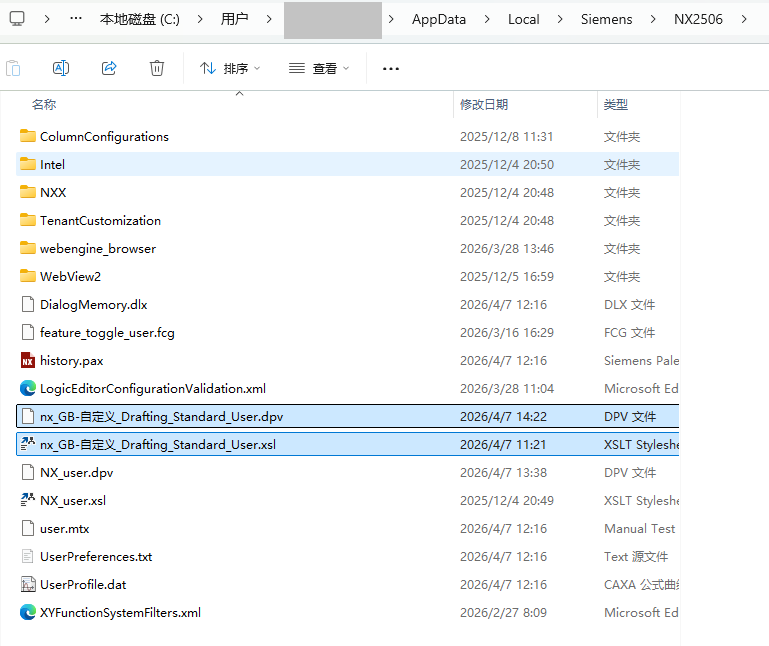
Task: Click the type Siemens Pale for history.pax
Action: point(641,361)
